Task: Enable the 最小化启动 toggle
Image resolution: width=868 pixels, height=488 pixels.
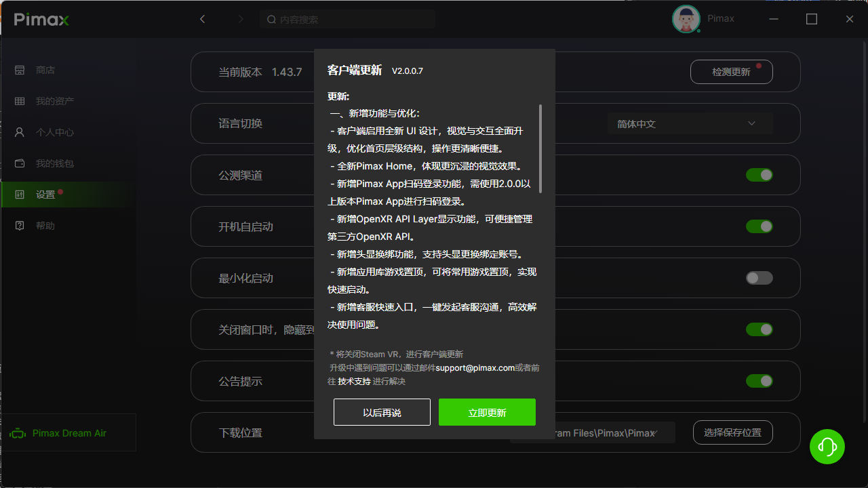Action: (x=759, y=278)
